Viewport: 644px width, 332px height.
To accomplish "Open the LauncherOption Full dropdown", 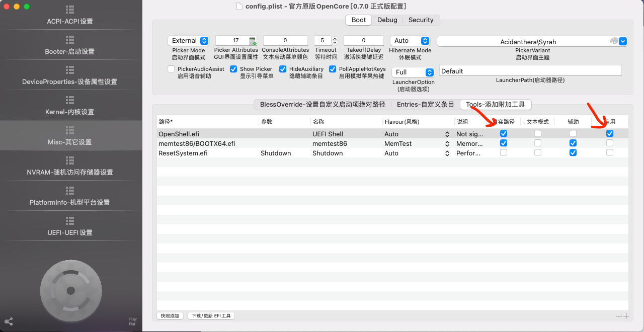I will [x=413, y=72].
